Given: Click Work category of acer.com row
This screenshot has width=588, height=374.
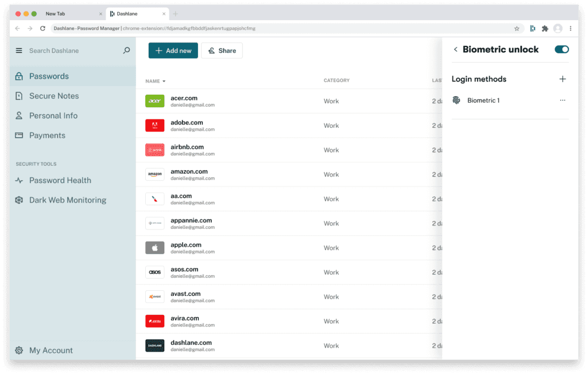Looking at the screenshot, I should pyautogui.click(x=331, y=101).
